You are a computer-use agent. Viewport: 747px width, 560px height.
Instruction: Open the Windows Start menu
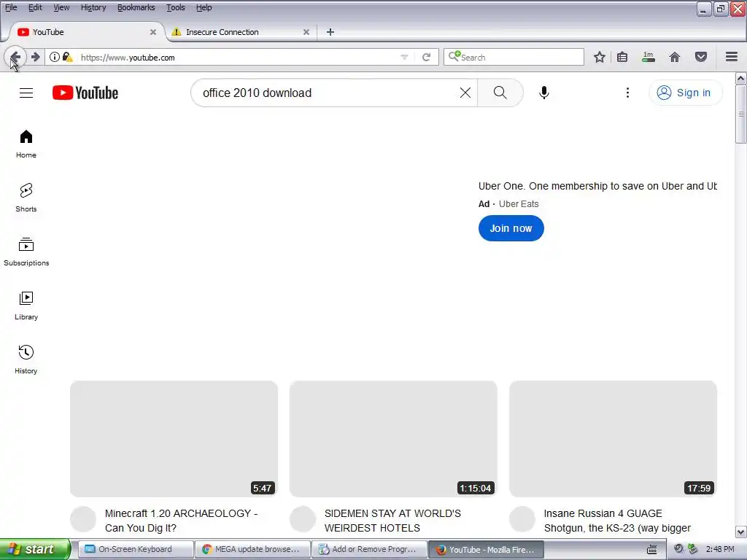pos(35,549)
